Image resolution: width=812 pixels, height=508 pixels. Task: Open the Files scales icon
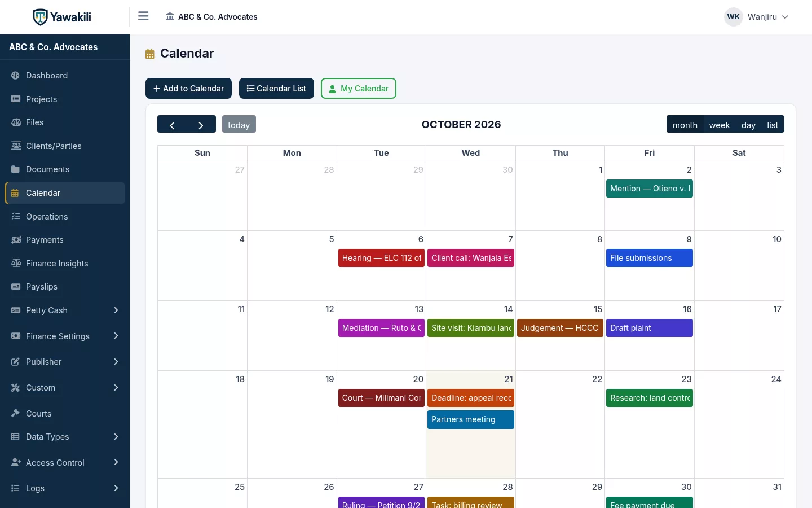click(16, 122)
